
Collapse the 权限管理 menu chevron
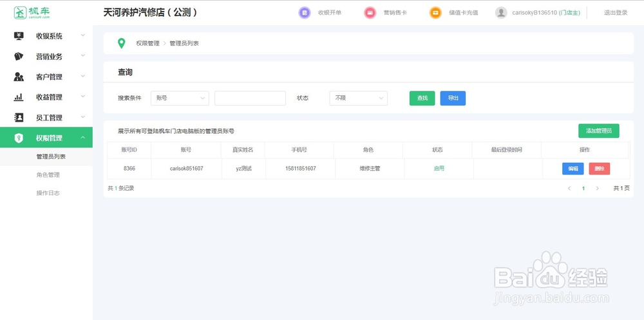[83, 137]
